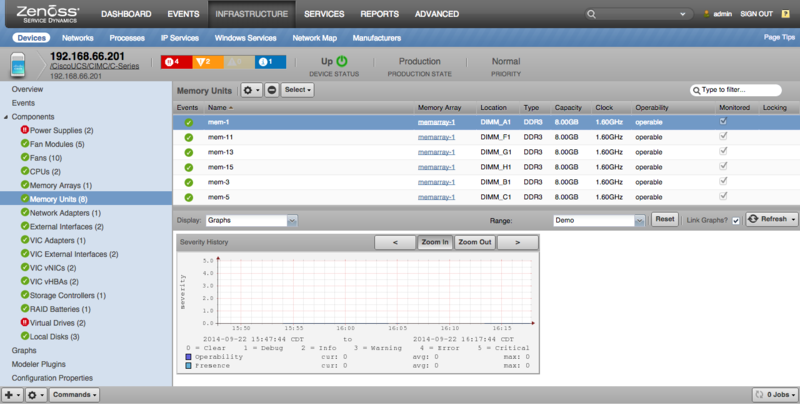Image resolution: width=800 pixels, height=405 pixels.
Task: Click the Zoom In button on Severity History
Action: click(435, 242)
